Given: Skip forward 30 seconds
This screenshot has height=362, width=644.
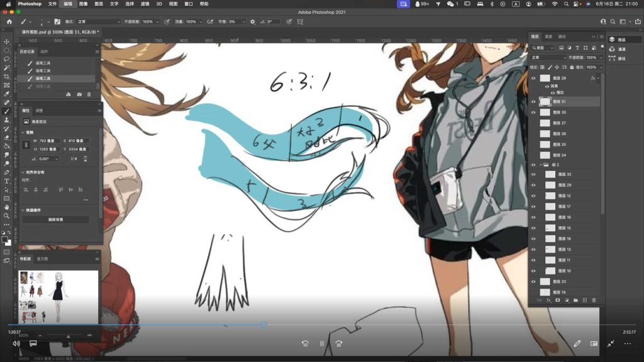Looking at the screenshot, I should point(338,344).
